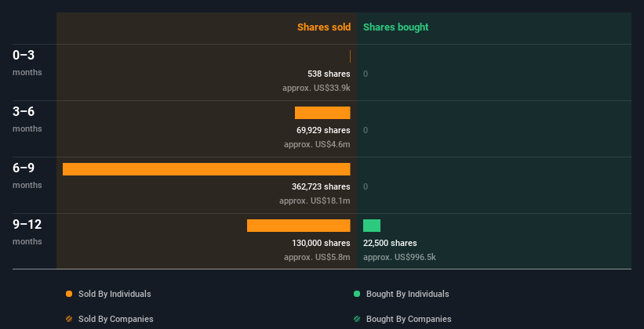The width and height of the screenshot is (644, 329).
Task: Click the orange bar for 9–12 months
Action: (x=299, y=226)
